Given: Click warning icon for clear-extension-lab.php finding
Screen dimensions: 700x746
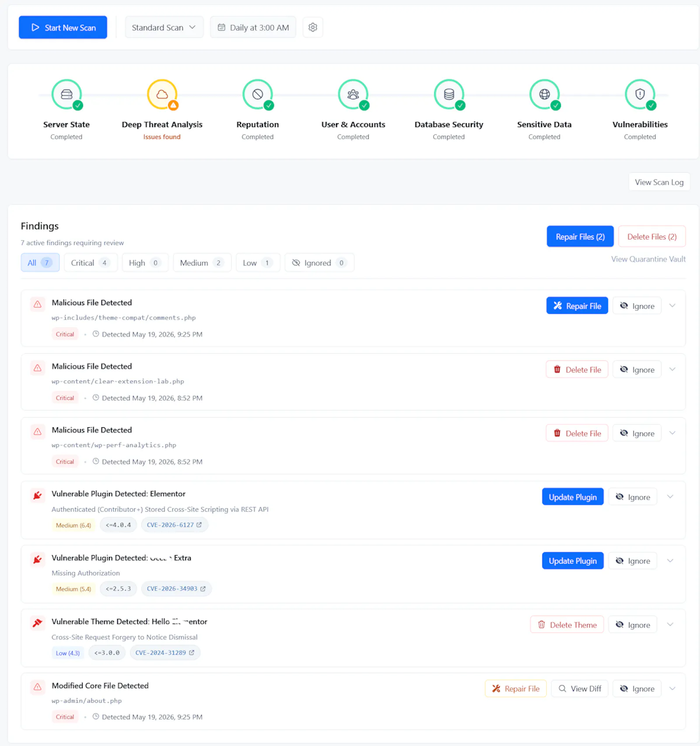Looking at the screenshot, I should (x=38, y=368).
